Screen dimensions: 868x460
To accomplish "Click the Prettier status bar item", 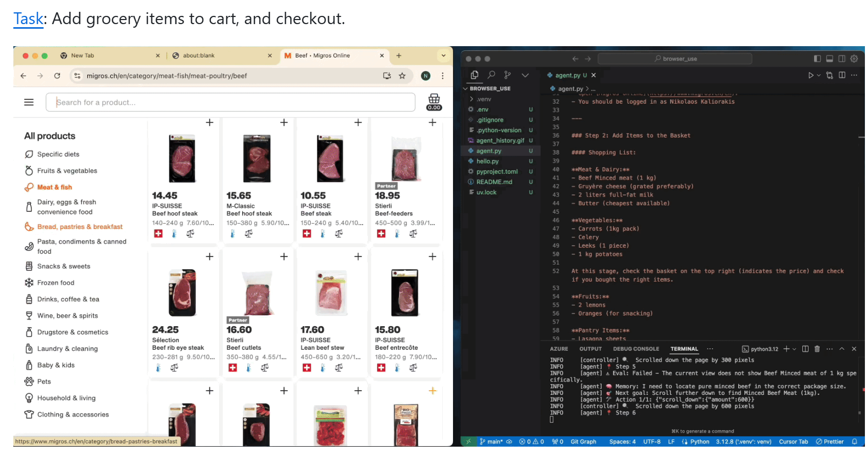I will pos(830,442).
